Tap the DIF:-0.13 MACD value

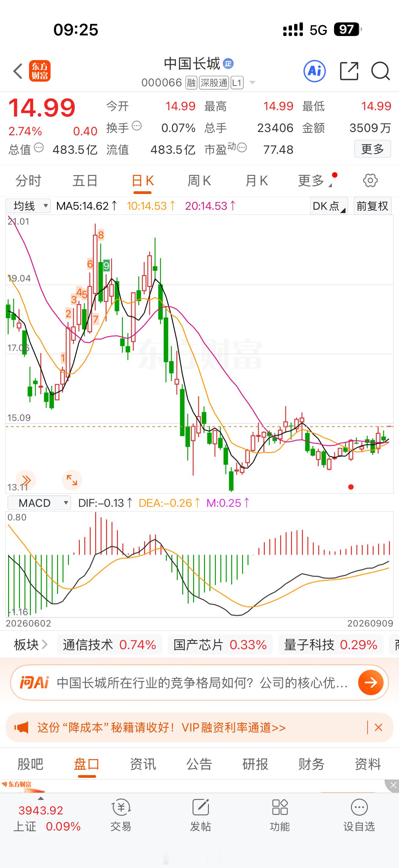[x=105, y=503]
